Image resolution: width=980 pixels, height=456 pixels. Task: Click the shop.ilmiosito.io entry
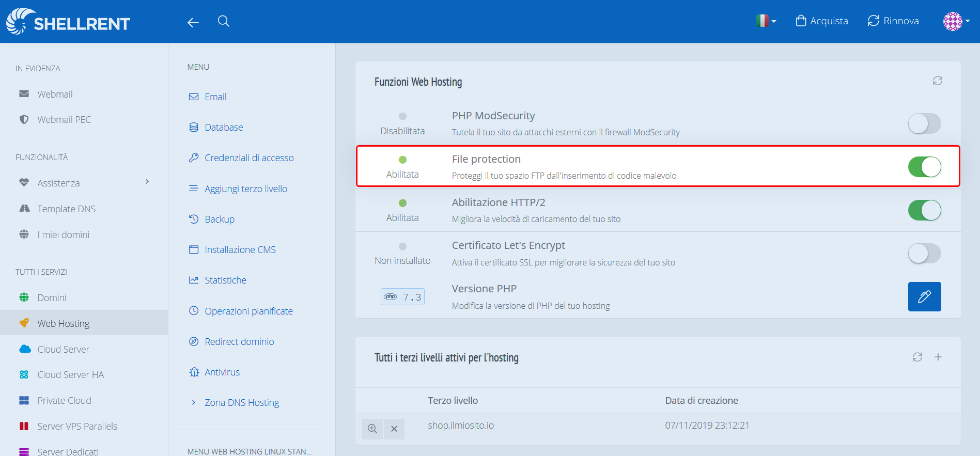[461, 425]
